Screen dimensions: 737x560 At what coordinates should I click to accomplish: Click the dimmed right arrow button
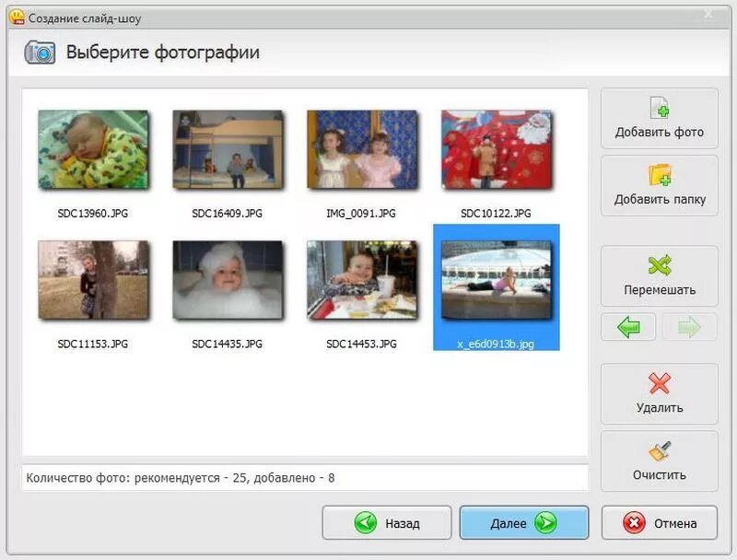(689, 327)
